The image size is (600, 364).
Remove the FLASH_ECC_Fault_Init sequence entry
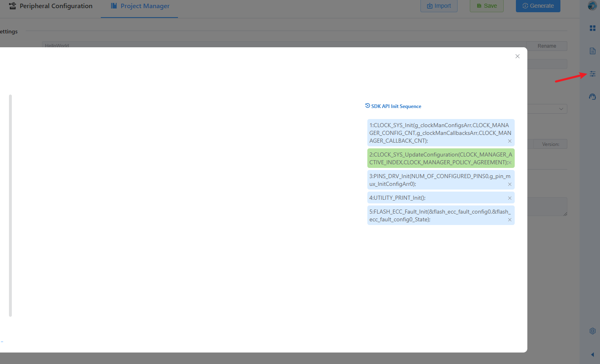(509, 220)
